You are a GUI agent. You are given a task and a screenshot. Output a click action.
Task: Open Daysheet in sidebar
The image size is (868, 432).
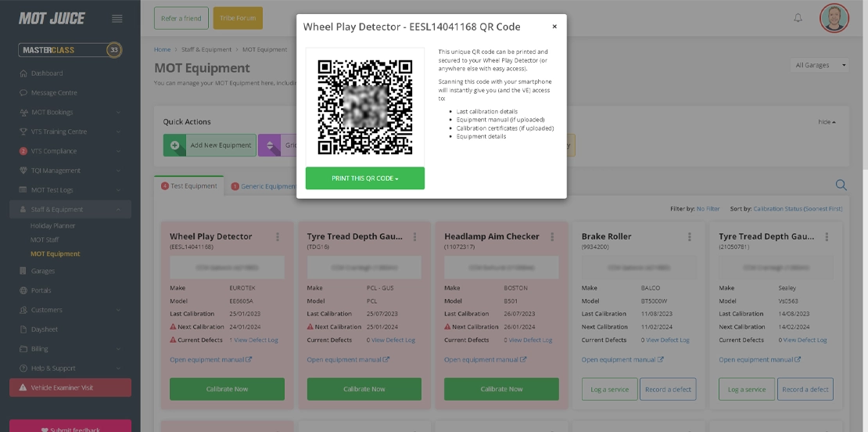pos(45,329)
